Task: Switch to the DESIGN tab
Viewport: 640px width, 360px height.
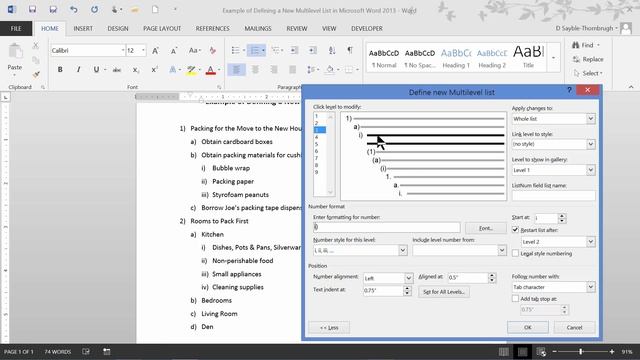Action: [118, 29]
